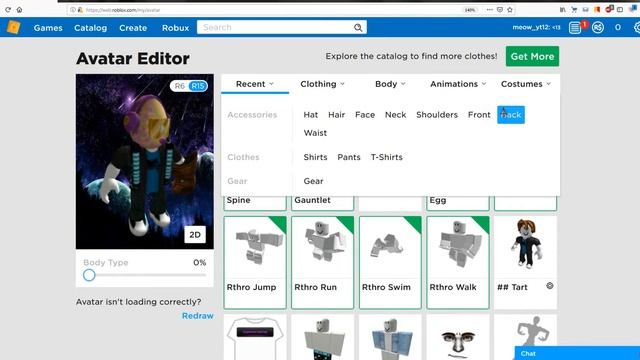The width and height of the screenshot is (640, 360).
Task: Toggle the sidebar icon in browser toolbar
Action: click(620, 9)
